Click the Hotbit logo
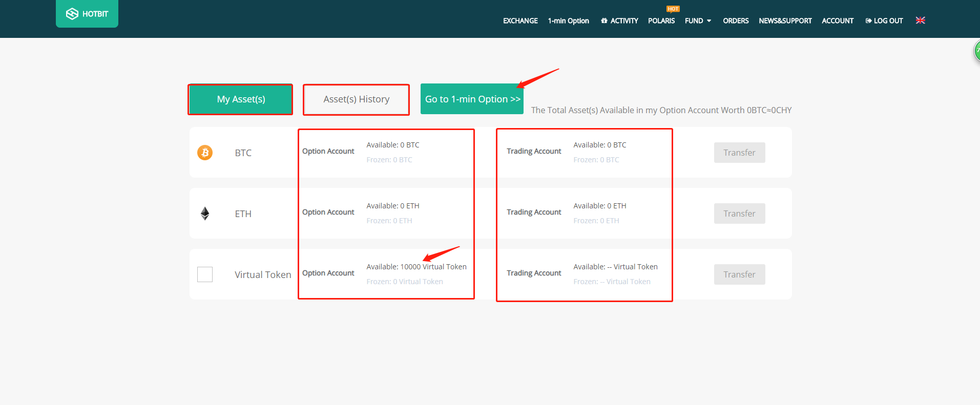Viewport: 980px width, 405px height. (87, 14)
